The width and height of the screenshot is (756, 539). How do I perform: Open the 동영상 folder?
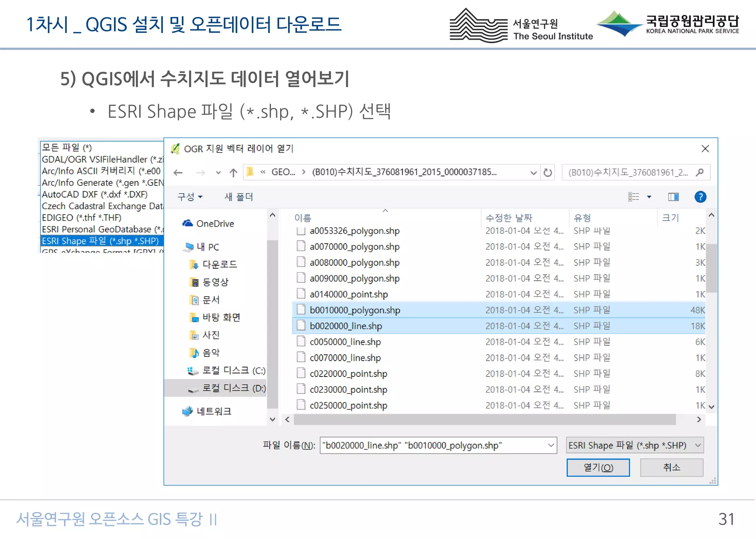pyautogui.click(x=209, y=282)
